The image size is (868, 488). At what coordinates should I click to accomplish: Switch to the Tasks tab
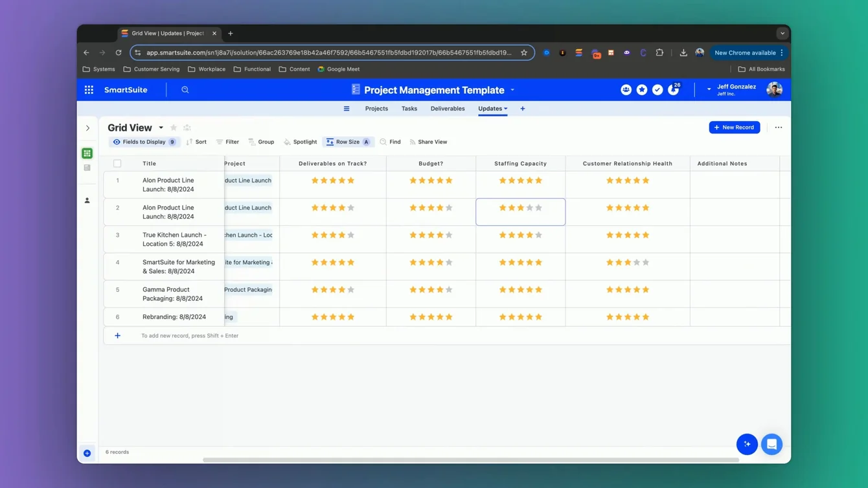point(409,109)
